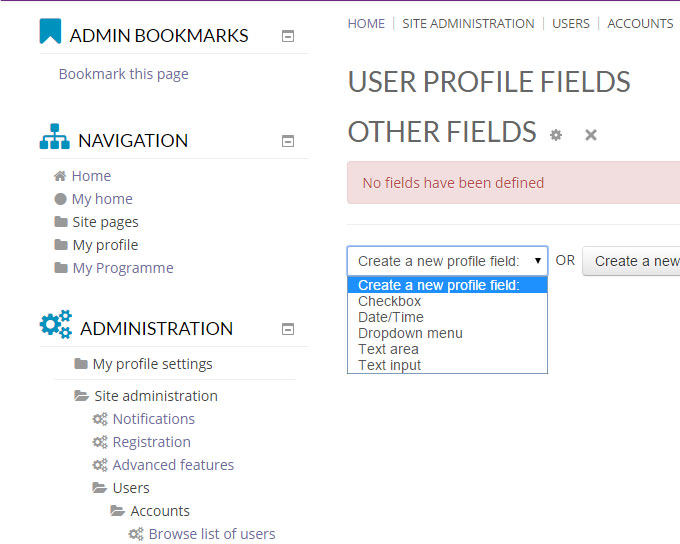Collapse the Accounts tree node

click(160, 511)
